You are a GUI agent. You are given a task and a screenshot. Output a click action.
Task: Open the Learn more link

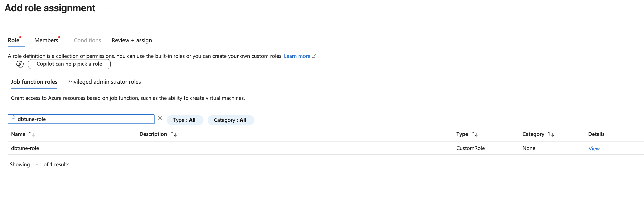click(x=297, y=56)
